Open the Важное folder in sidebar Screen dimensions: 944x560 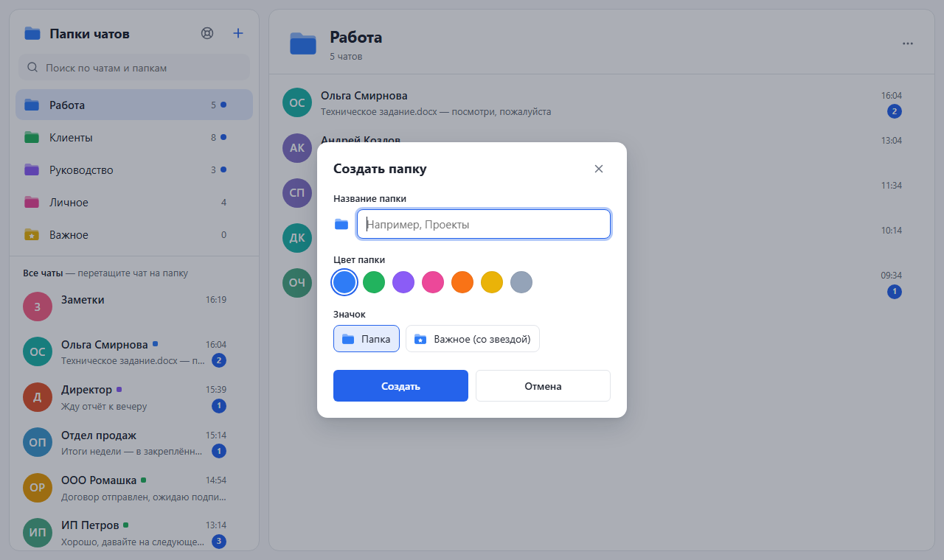[x=134, y=234]
